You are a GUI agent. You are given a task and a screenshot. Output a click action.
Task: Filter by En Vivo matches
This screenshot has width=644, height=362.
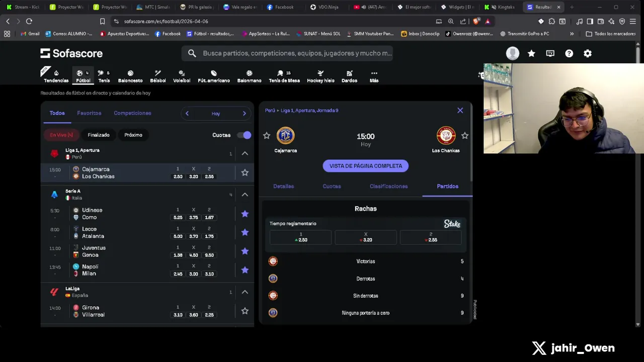click(x=61, y=135)
